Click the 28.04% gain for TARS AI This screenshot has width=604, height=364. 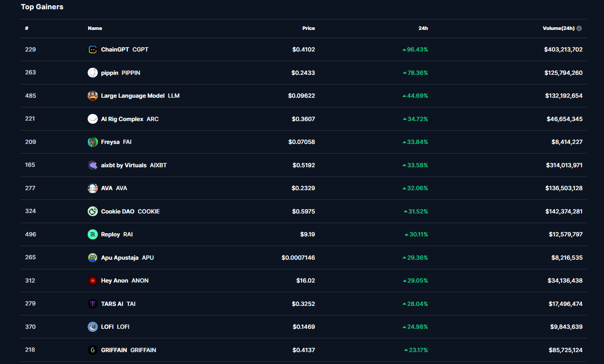coord(415,304)
